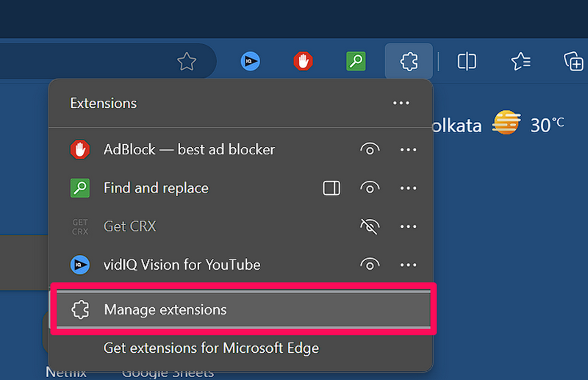This screenshot has height=380, width=588.
Task: Open more options for Extensions panel header
Action: point(401,104)
